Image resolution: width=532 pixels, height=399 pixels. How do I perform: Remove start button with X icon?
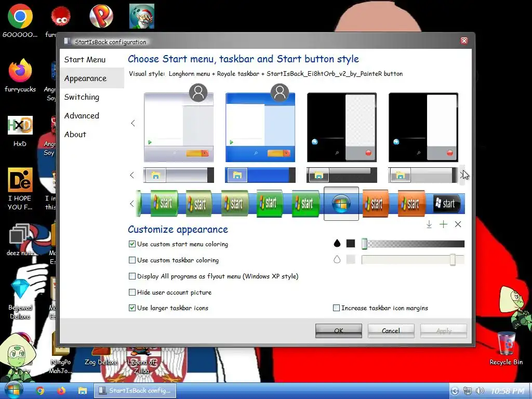[x=458, y=224]
